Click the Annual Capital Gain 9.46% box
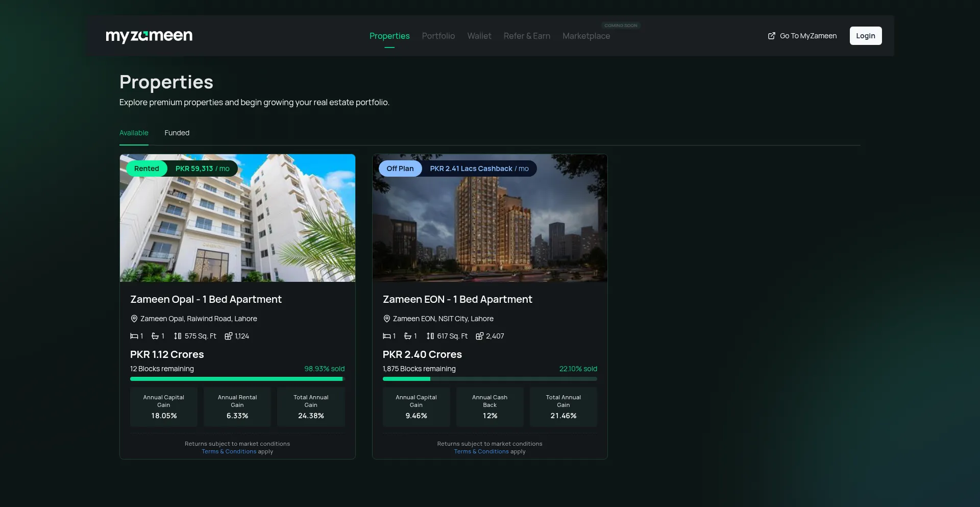This screenshot has height=507, width=980. pyautogui.click(x=416, y=407)
